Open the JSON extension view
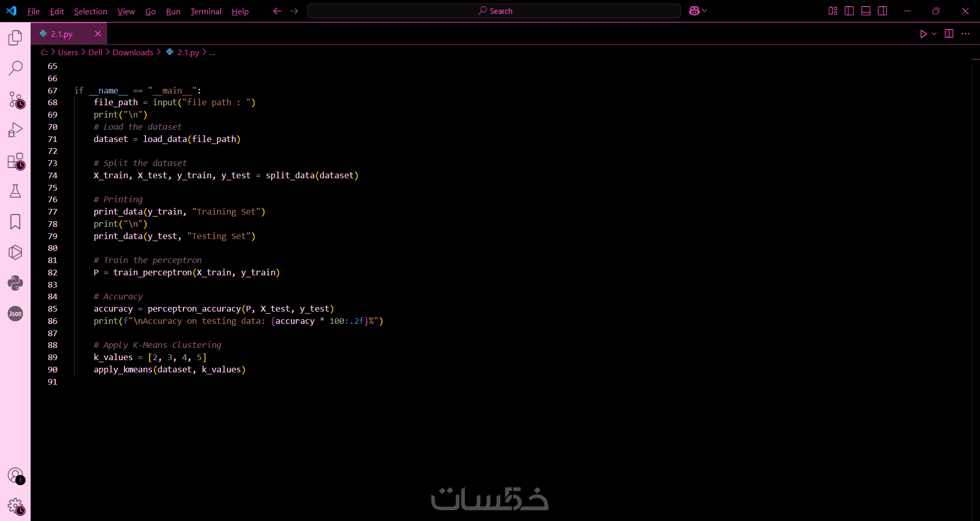 point(15,314)
